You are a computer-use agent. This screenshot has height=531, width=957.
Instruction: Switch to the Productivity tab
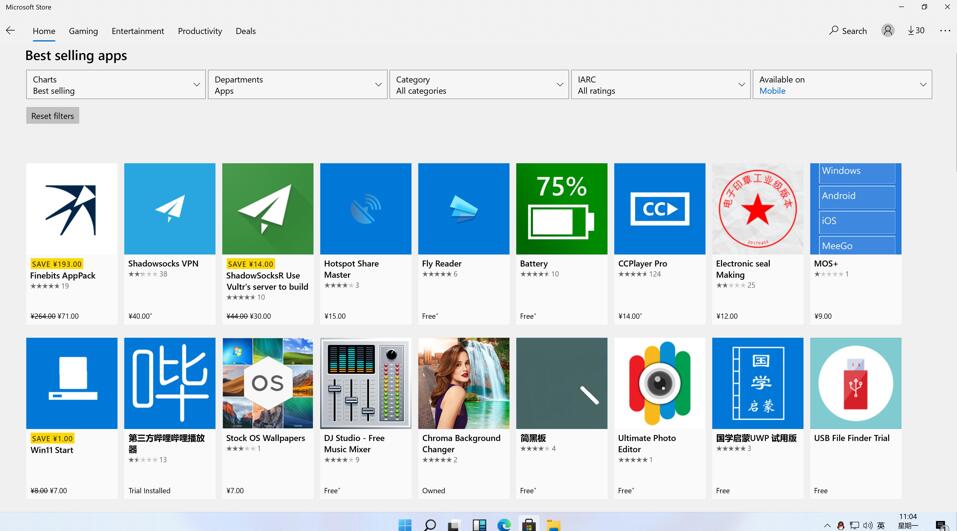point(200,31)
